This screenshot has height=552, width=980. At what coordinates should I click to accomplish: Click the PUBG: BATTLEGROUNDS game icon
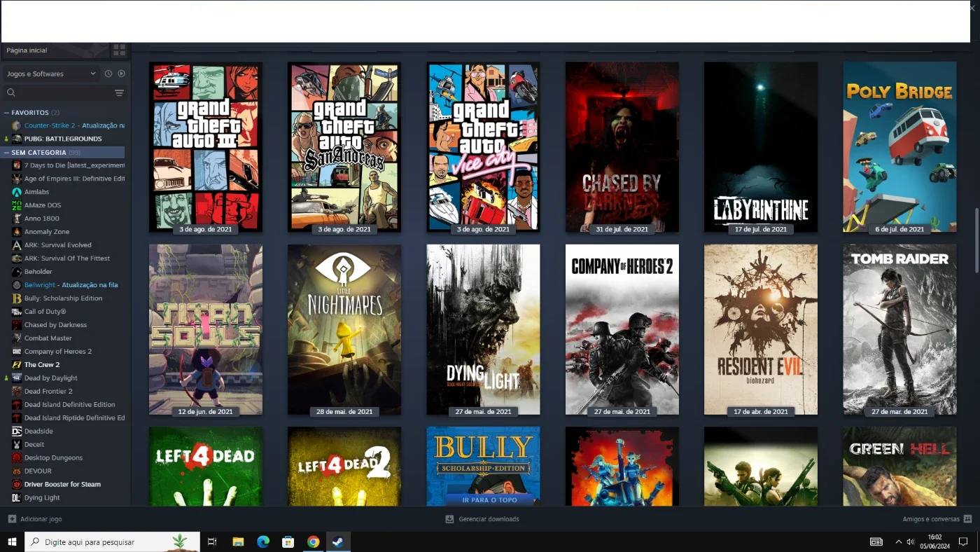[17, 139]
